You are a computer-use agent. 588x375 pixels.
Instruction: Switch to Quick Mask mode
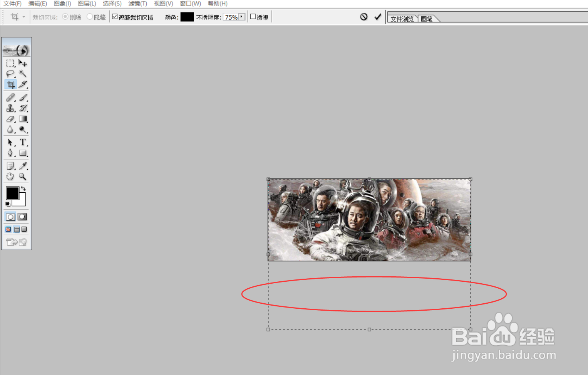click(x=22, y=217)
